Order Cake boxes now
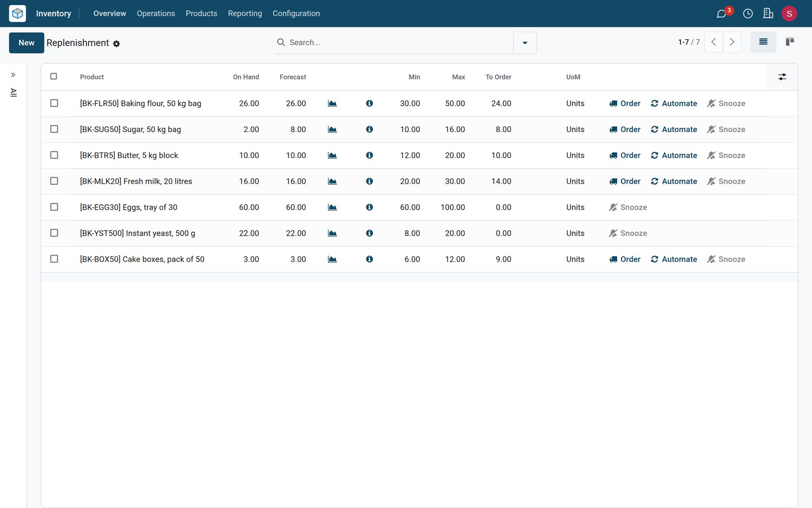This screenshot has width=812, height=508. 625,259
